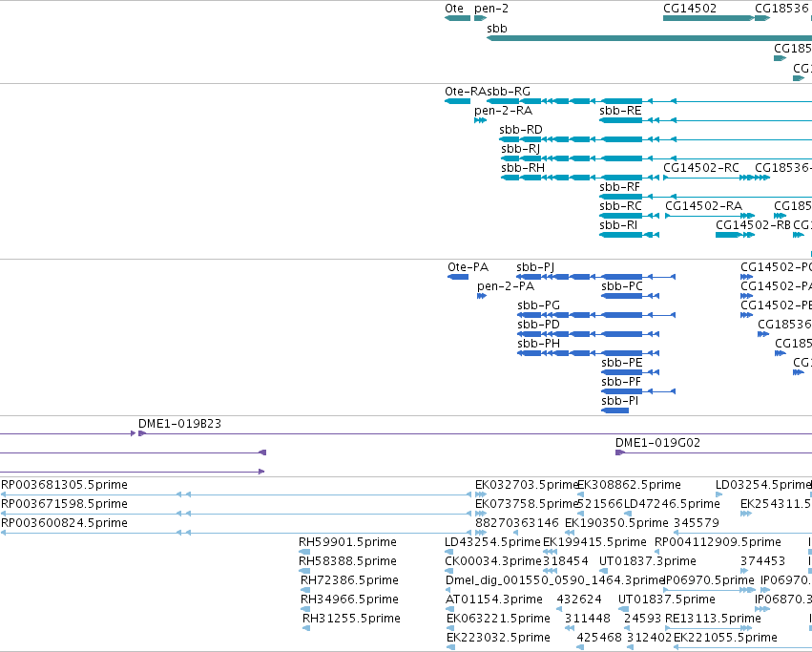The height and width of the screenshot is (652, 812).
Task: Select the LD47246.5prime EST label
Action: (x=672, y=504)
